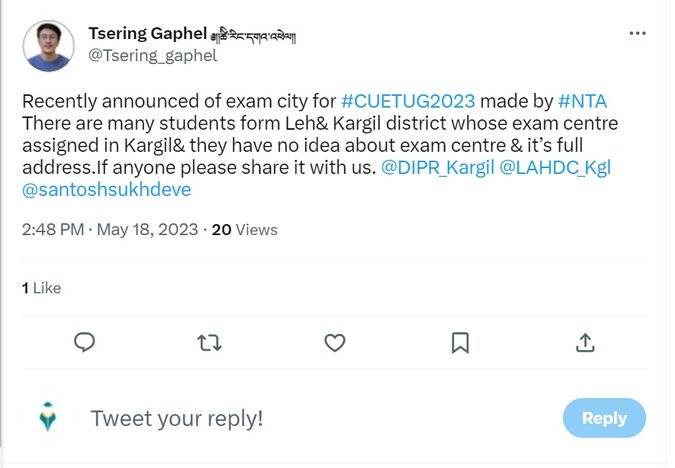Click Tsering Gaphel's profile picture
The height and width of the screenshot is (468, 675).
pyautogui.click(x=48, y=46)
